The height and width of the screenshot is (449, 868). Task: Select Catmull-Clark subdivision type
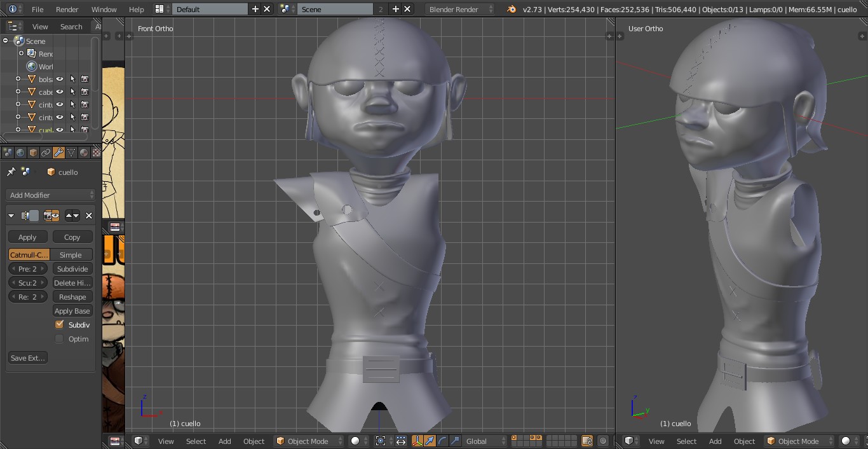pyautogui.click(x=29, y=254)
